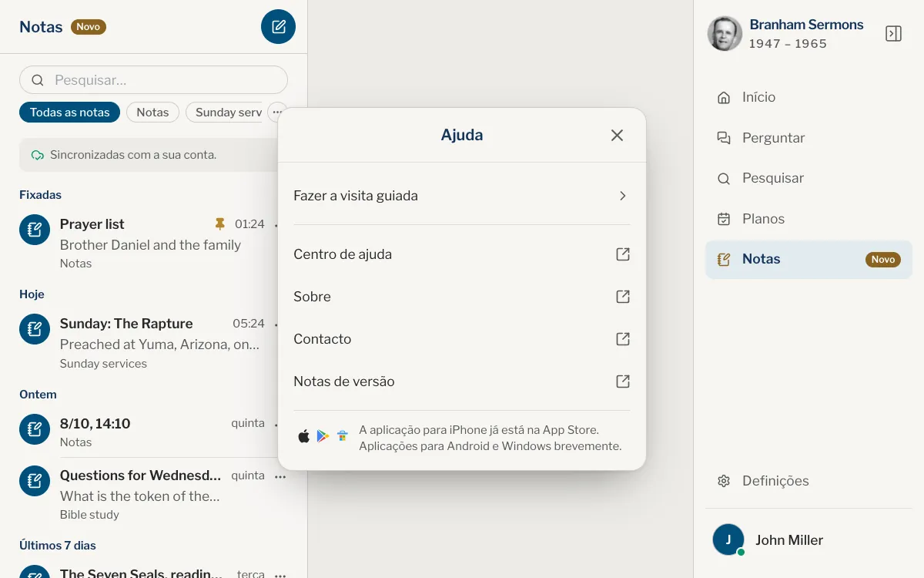Click the Pesquisar search input field
The height and width of the screenshot is (578, 924).
pyautogui.click(x=153, y=80)
